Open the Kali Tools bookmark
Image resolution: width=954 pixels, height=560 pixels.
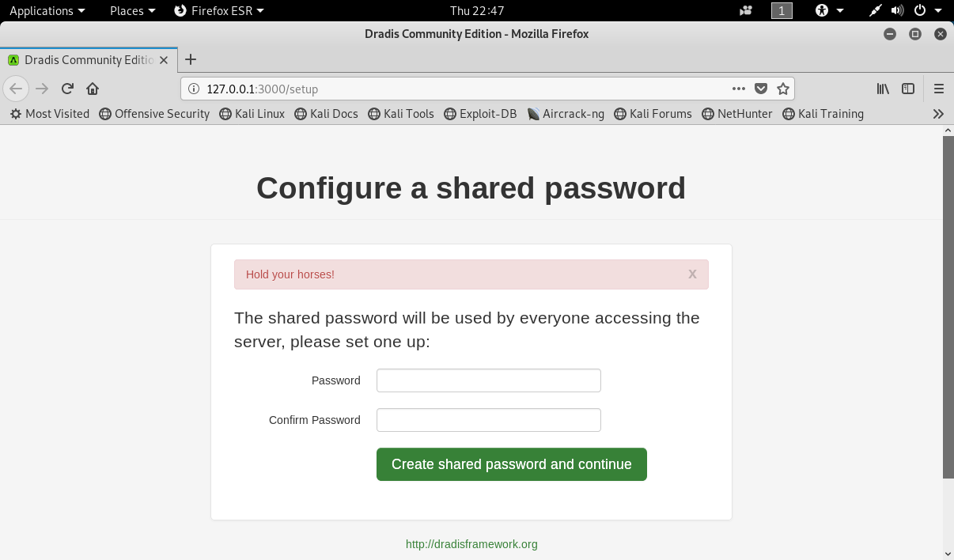pyautogui.click(x=400, y=114)
